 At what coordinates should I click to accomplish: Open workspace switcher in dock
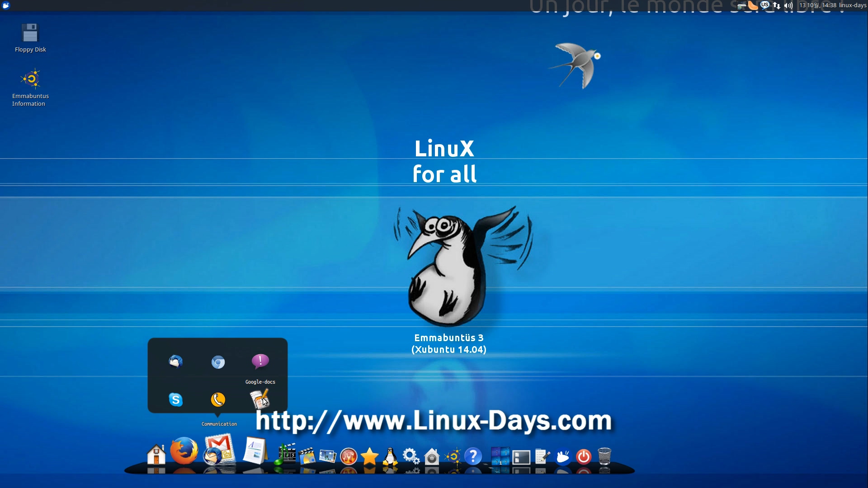(x=500, y=456)
